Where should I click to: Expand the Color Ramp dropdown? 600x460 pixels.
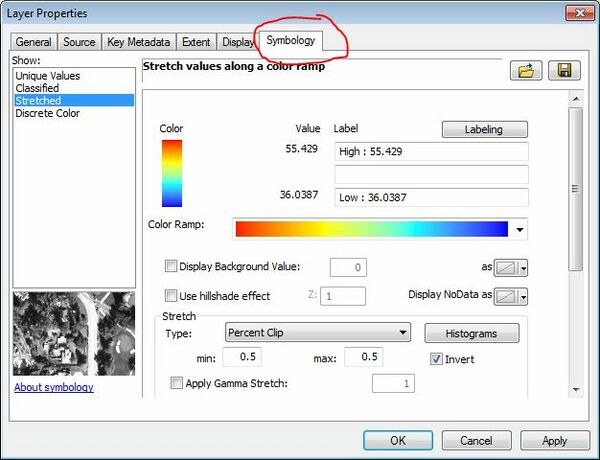click(x=520, y=229)
